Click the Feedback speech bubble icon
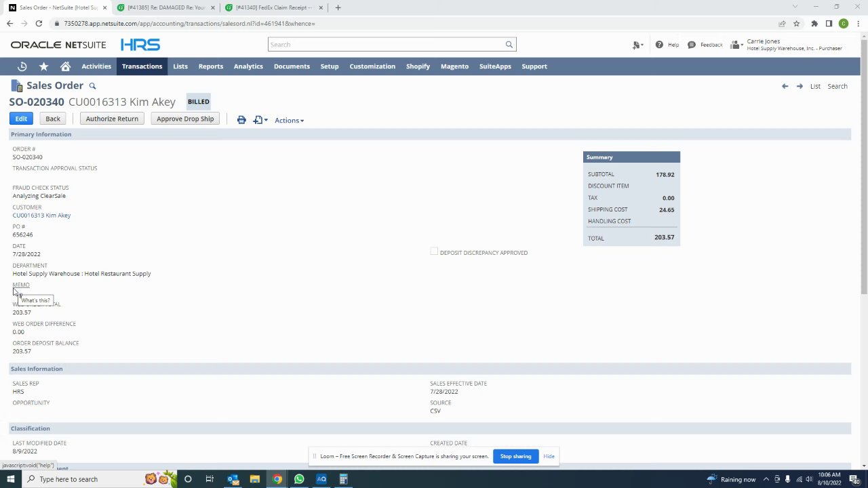Viewport: 868px width, 488px height. [692, 45]
